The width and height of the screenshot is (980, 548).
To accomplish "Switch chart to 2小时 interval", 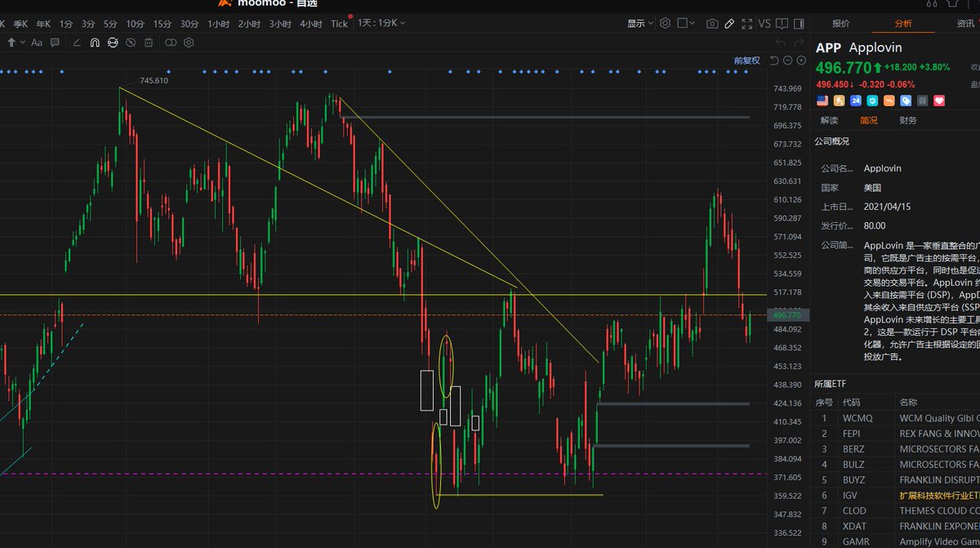I will 249,24.
